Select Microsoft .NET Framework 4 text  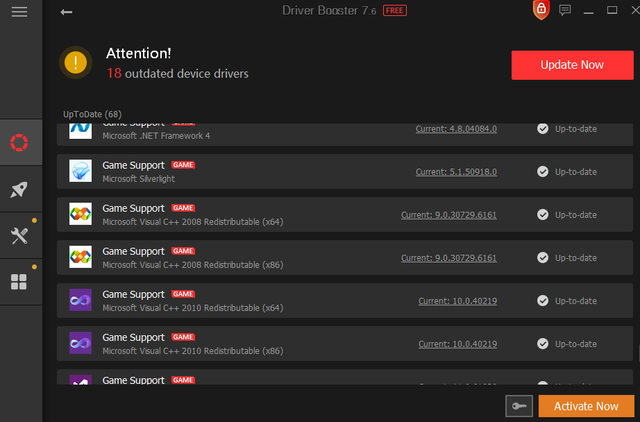(x=156, y=136)
